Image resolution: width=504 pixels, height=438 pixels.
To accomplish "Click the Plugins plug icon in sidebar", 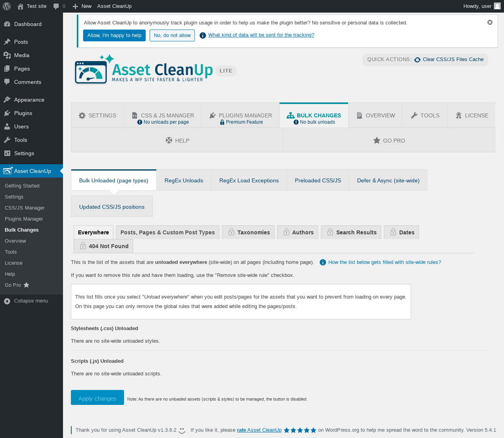I will click(7, 113).
